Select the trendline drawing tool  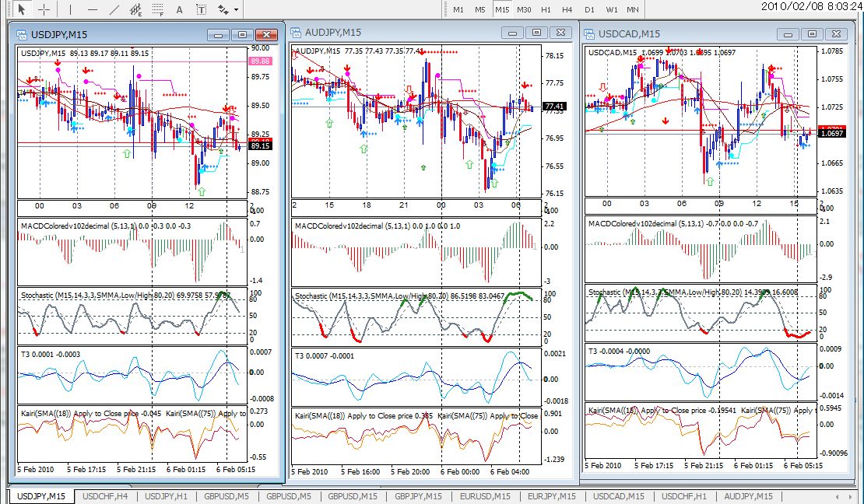[114, 9]
